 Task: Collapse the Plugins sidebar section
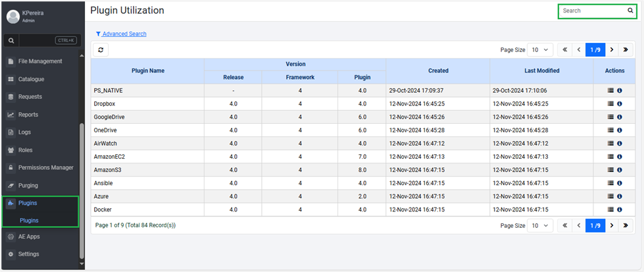click(x=28, y=204)
